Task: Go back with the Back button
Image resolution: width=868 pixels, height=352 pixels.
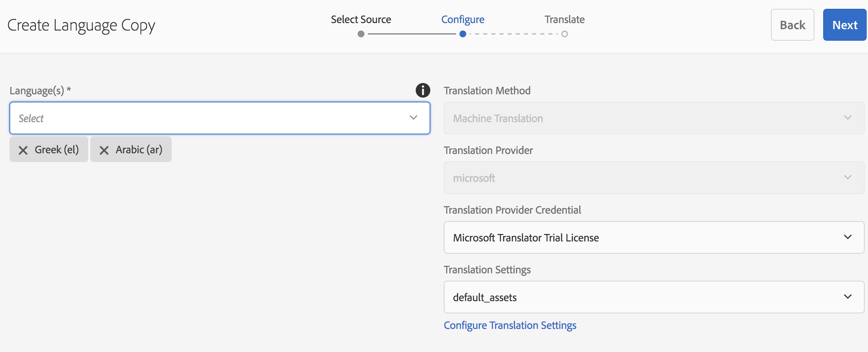Action: tap(792, 25)
